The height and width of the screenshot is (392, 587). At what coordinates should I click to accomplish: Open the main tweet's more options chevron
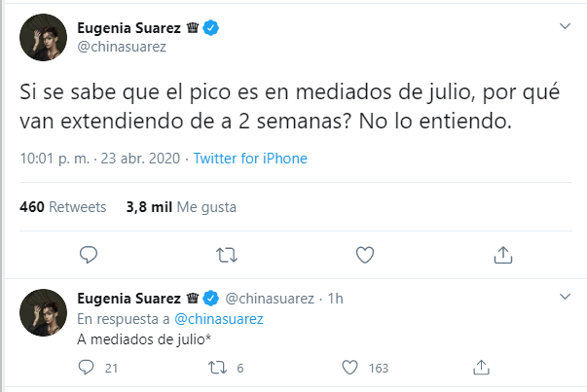tap(564, 26)
